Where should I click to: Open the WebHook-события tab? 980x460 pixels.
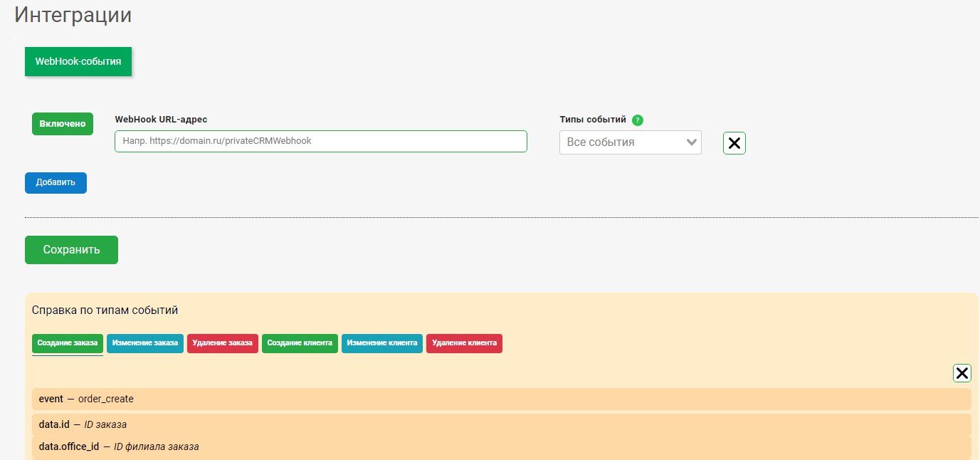[x=78, y=62]
